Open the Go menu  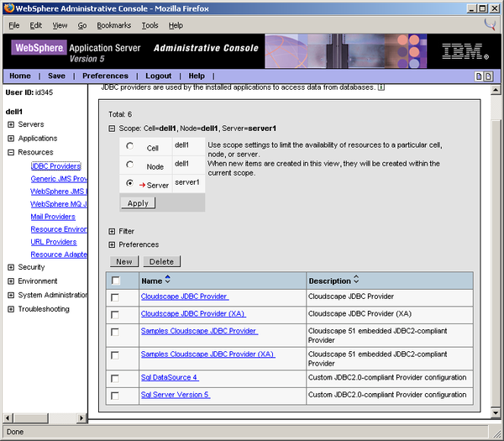[x=82, y=25]
